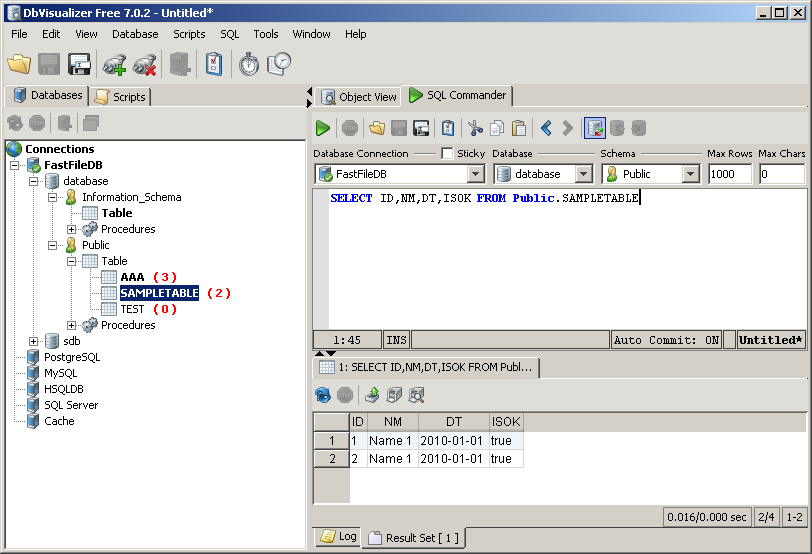Paste clipboard icon in editor toolbar
Image resolution: width=812 pixels, height=554 pixels.
click(x=518, y=128)
